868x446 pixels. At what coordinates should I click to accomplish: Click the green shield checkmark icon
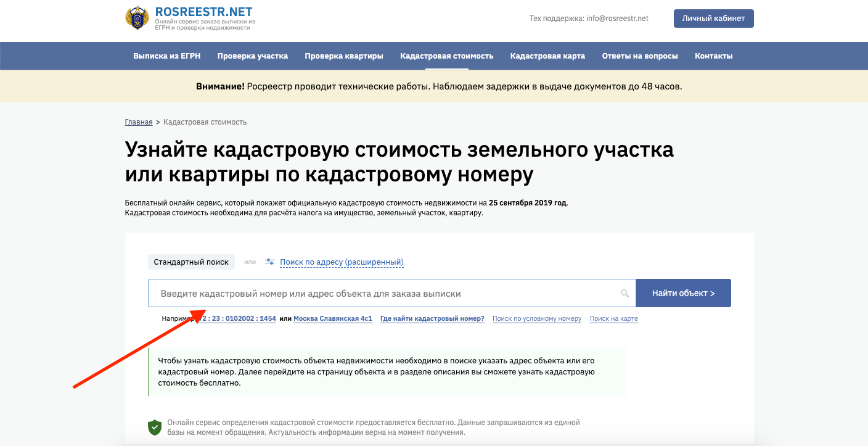point(155,427)
